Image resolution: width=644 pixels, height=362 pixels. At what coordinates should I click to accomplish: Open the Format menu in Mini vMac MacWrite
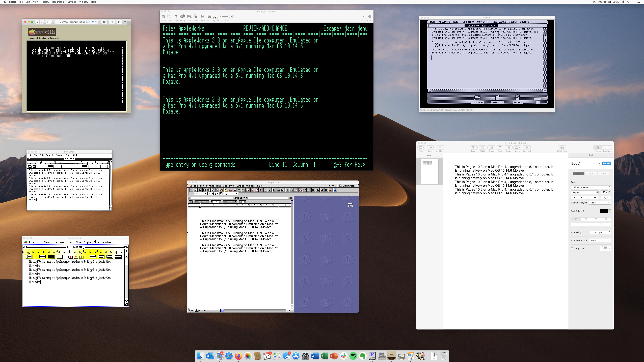59,155
